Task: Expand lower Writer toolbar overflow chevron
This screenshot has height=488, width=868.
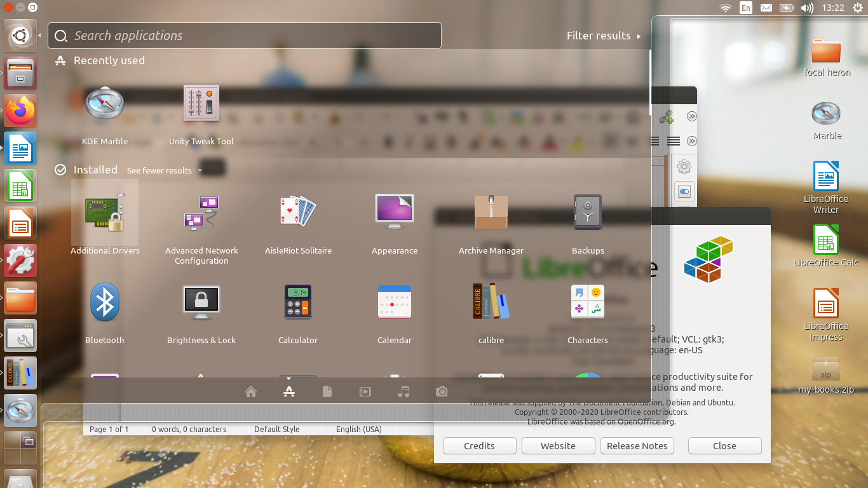Action: point(692,141)
